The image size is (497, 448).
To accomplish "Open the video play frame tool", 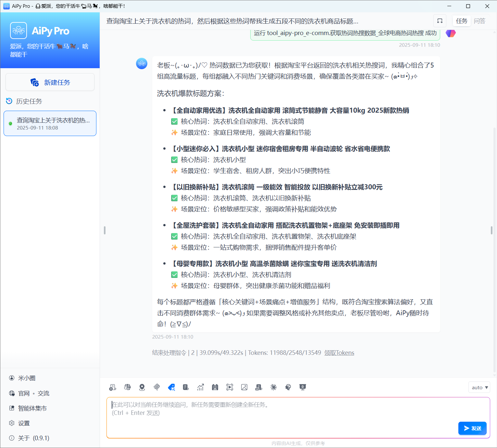I will coord(230,387).
